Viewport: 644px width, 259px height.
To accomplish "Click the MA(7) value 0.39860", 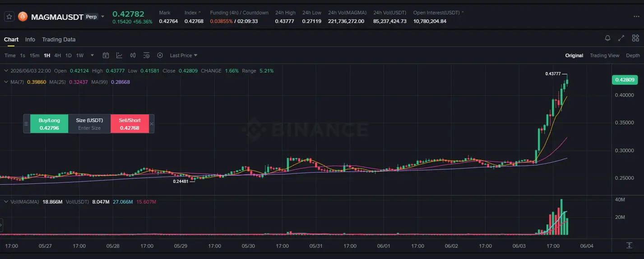I will tap(36, 82).
